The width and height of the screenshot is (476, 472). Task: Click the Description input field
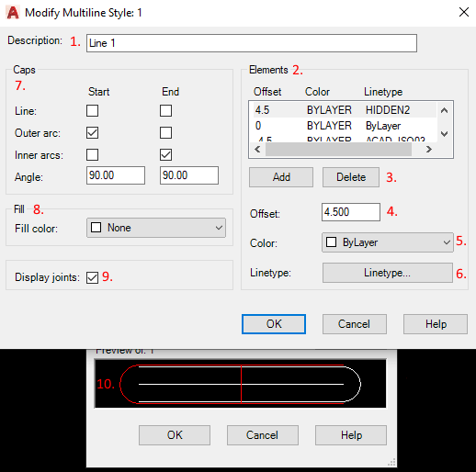[x=252, y=43]
